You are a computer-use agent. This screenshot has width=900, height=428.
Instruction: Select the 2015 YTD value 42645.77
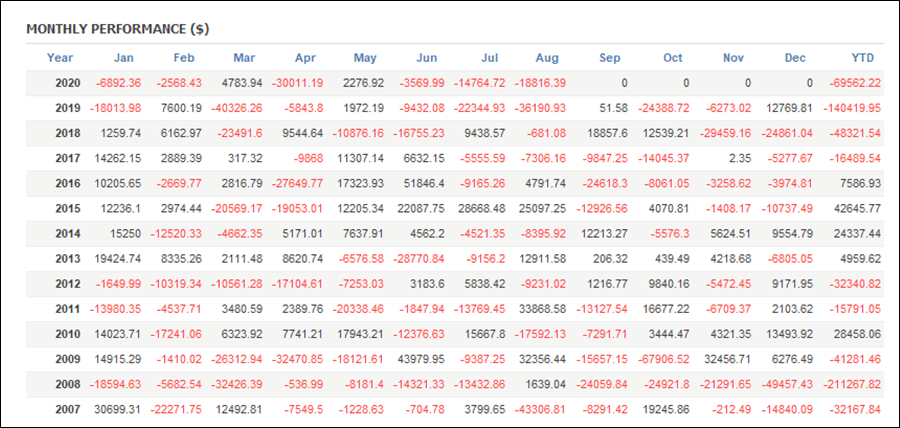(x=857, y=209)
